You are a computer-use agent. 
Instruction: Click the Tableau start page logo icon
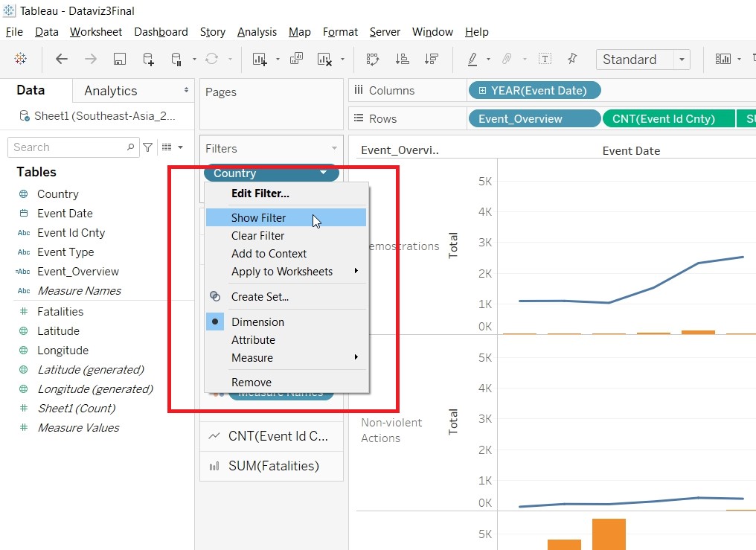click(21, 60)
